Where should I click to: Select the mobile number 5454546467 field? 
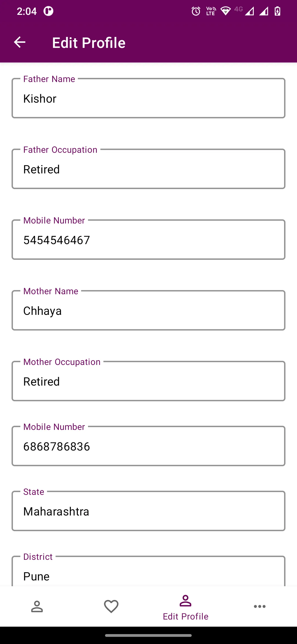click(148, 240)
